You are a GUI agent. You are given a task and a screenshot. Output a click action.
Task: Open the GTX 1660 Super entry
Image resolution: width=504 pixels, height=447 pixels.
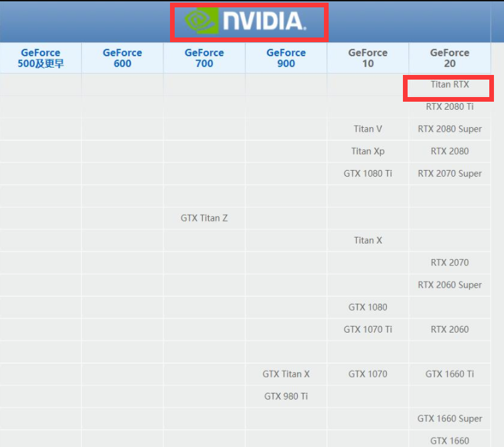coord(450,419)
